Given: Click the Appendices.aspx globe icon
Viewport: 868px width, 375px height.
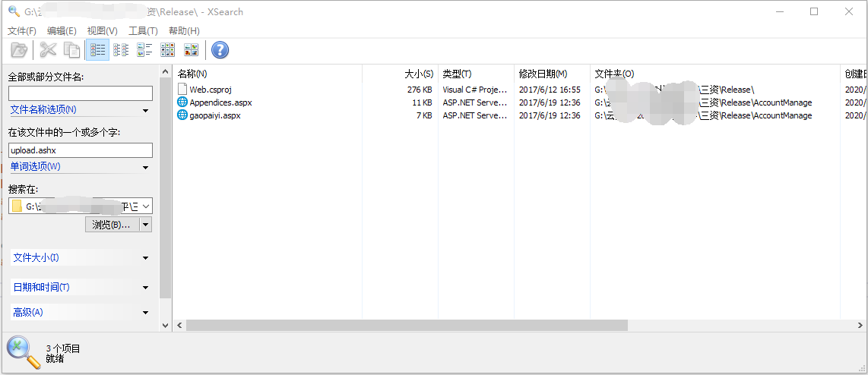Looking at the screenshot, I should [x=182, y=102].
